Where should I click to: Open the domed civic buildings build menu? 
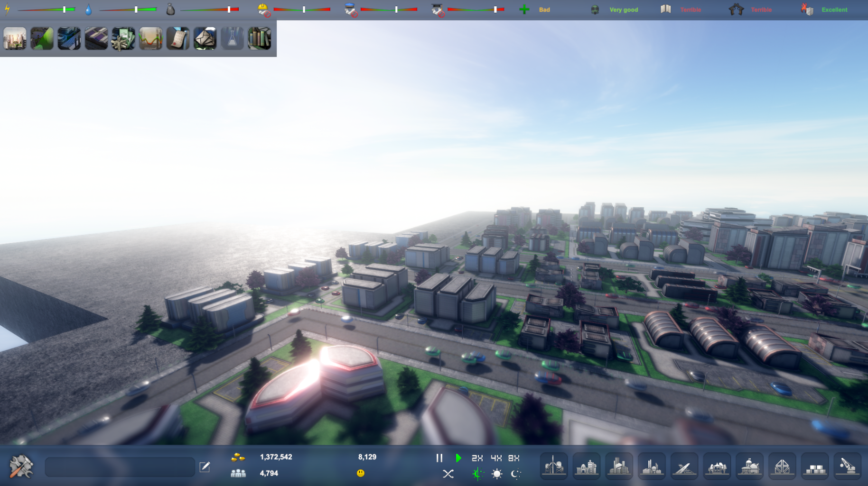tap(749, 466)
